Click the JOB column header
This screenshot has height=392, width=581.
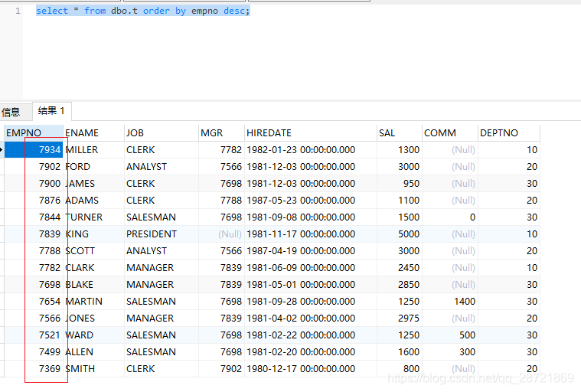162,132
